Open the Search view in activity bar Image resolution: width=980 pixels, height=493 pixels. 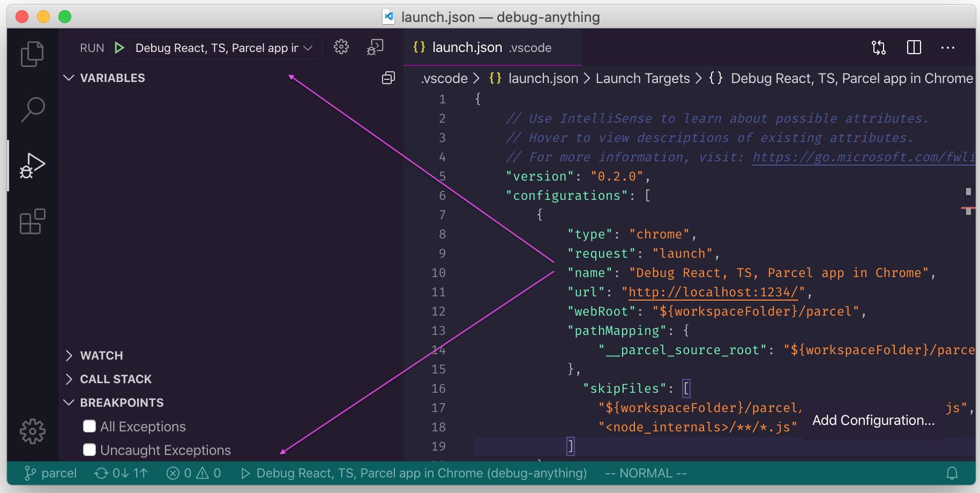coord(32,109)
